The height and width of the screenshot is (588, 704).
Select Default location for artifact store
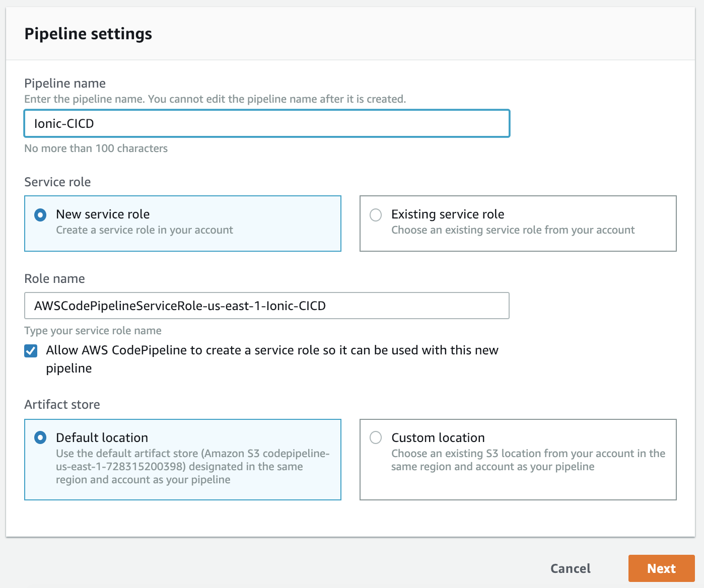click(40, 437)
